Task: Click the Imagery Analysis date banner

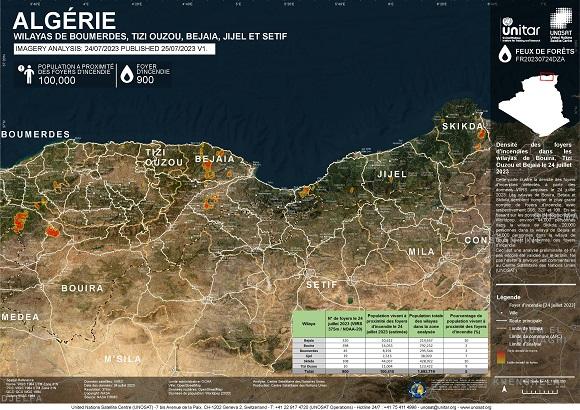Action: [114, 49]
